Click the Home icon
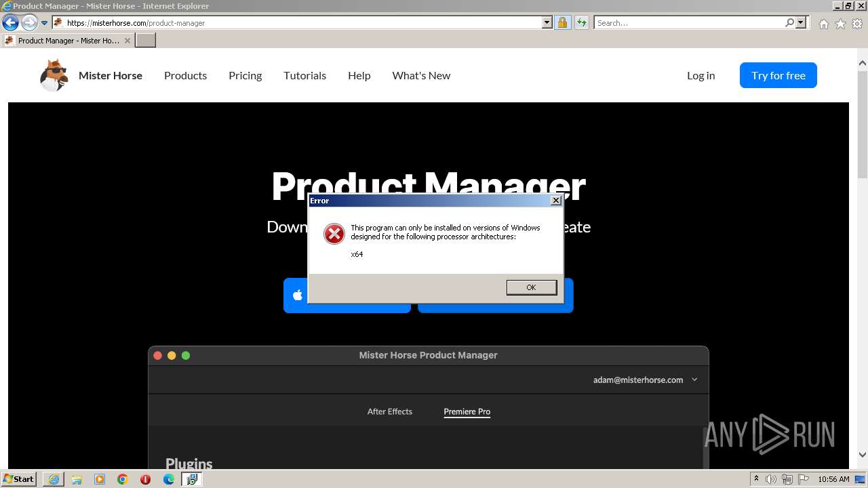868x488 pixels. click(823, 24)
